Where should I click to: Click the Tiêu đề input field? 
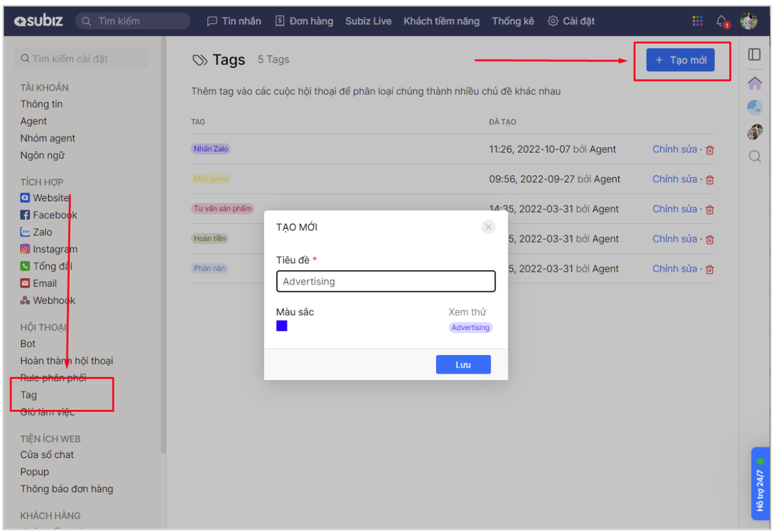click(385, 281)
